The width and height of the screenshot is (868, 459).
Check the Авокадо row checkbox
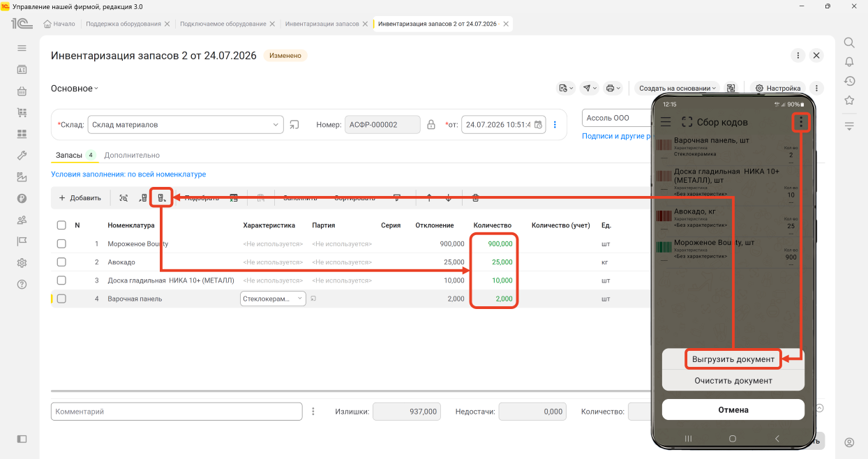(x=61, y=262)
